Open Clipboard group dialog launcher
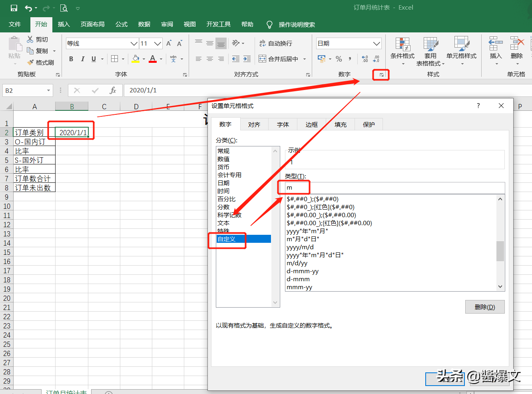Screen dimensions: 532x394 58,75
